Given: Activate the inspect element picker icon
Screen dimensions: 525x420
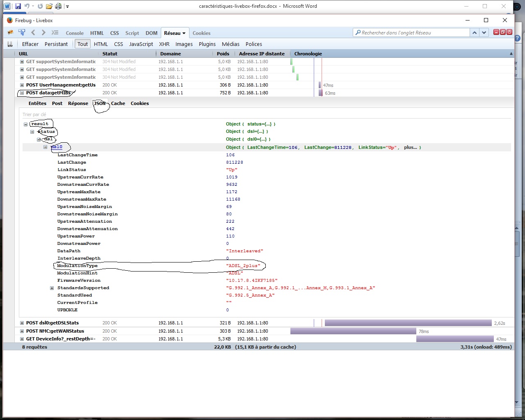Looking at the screenshot, I should (x=21, y=32).
